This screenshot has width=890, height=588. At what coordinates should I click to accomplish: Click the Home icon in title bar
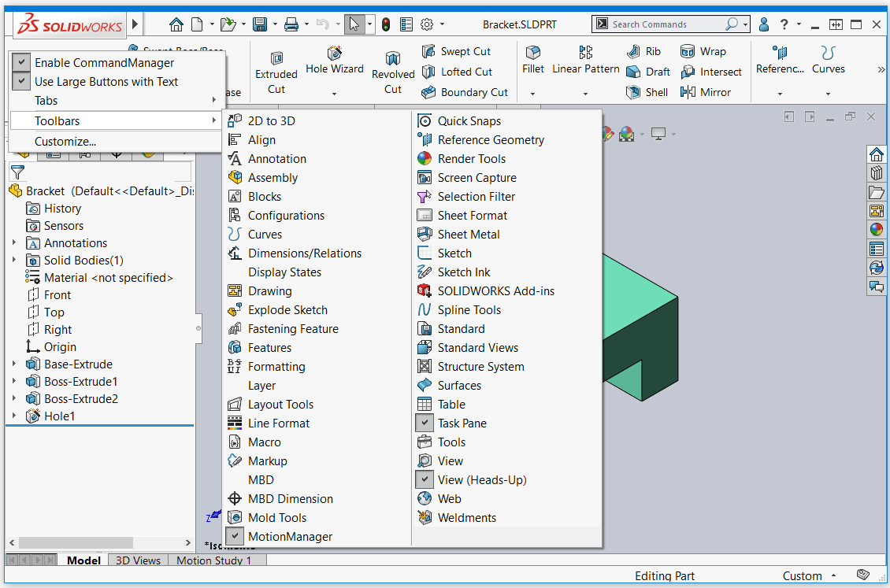click(176, 24)
